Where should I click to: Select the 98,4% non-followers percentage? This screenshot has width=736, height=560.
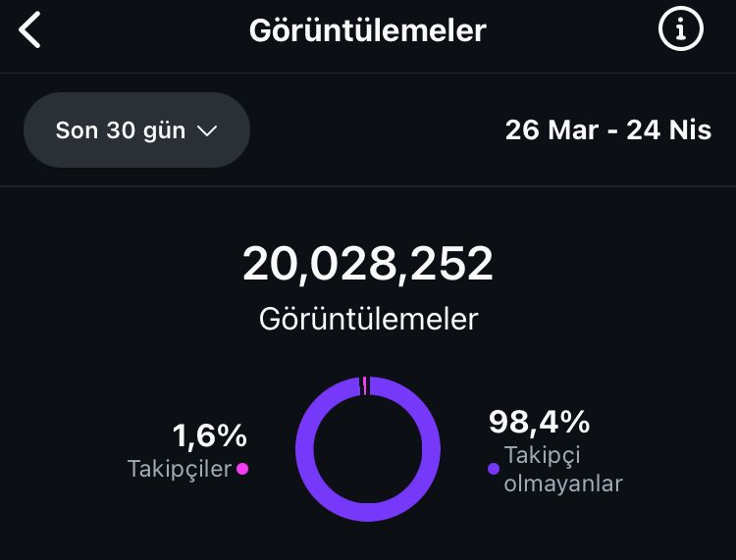(540, 422)
